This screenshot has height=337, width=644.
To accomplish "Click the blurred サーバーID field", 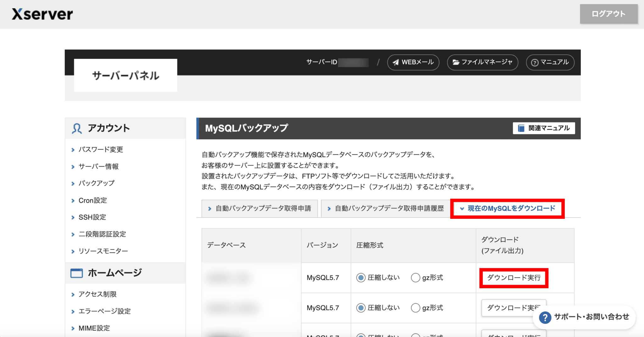I will tap(353, 62).
